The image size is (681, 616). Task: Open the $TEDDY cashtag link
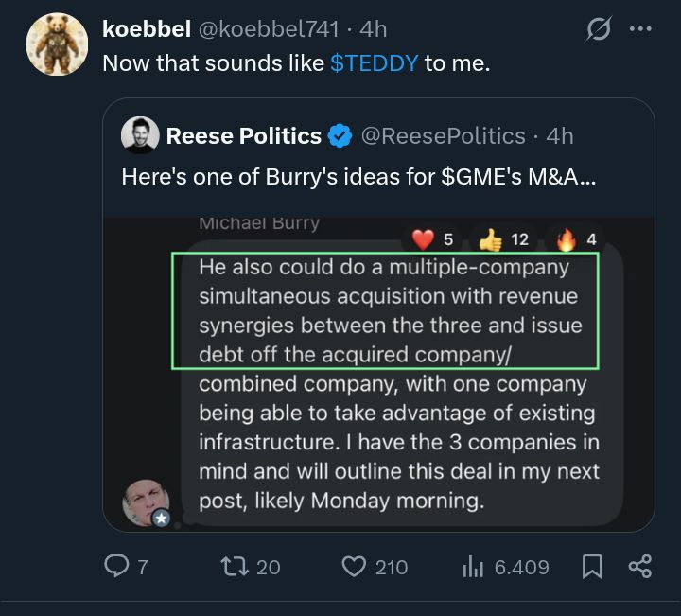click(374, 64)
